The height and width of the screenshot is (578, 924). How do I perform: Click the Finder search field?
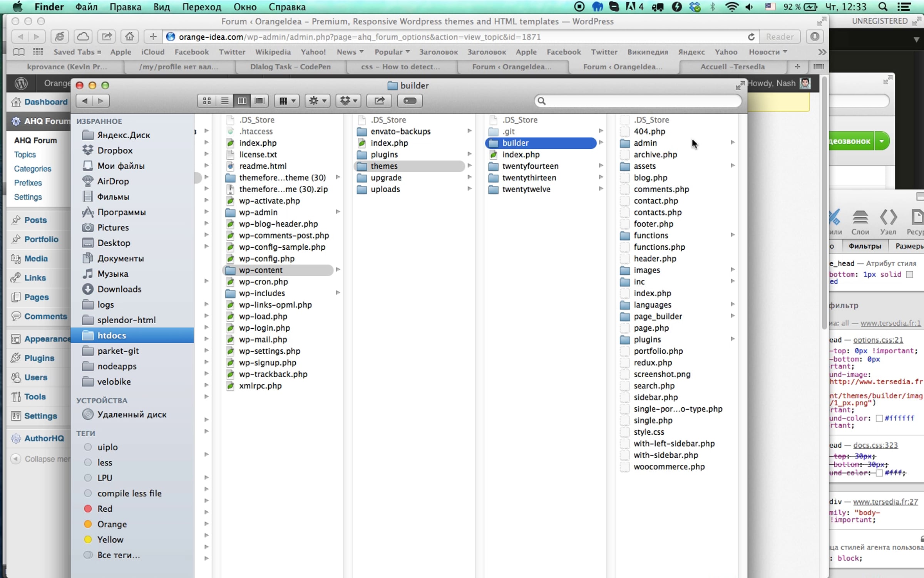click(x=639, y=101)
